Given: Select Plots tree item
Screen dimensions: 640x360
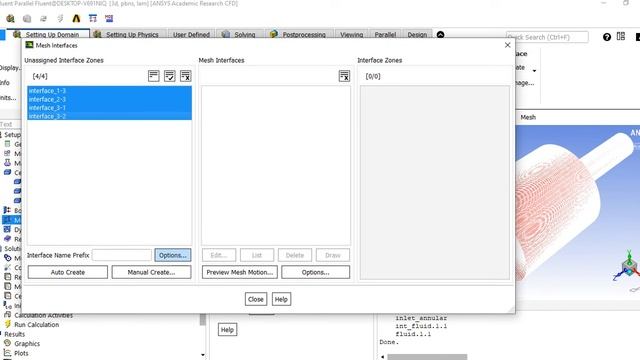Looking at the screenshot, I should (x=21, y=353).
